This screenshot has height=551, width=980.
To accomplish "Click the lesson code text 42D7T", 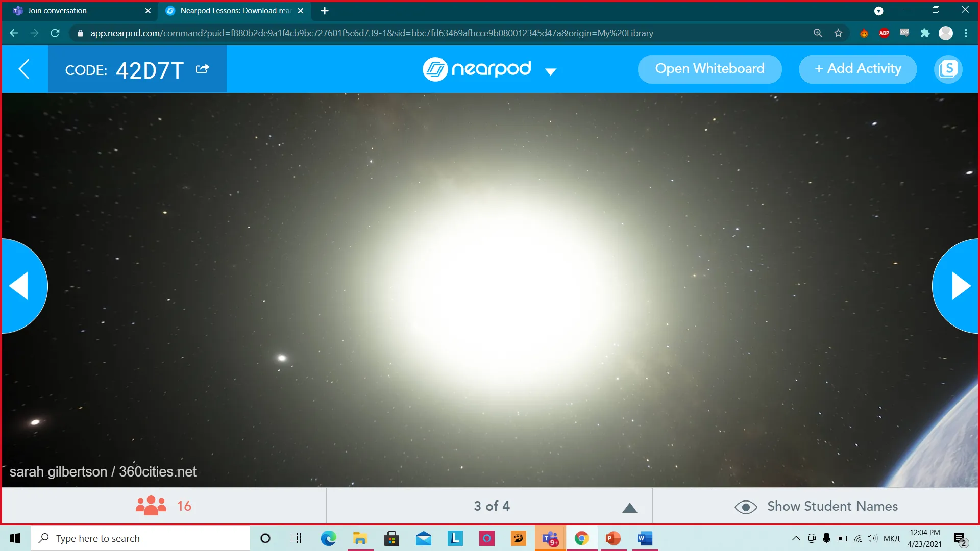I will pos(150,70).
